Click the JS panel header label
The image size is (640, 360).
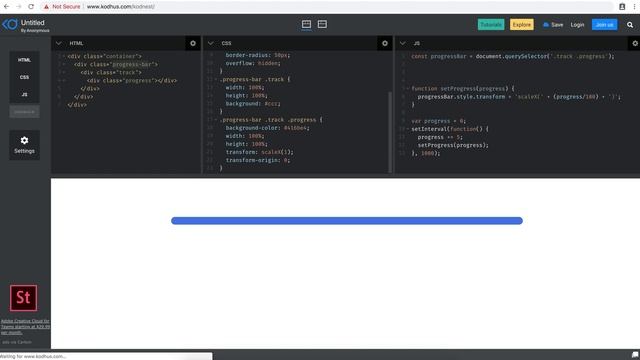[x=417, y=43]
